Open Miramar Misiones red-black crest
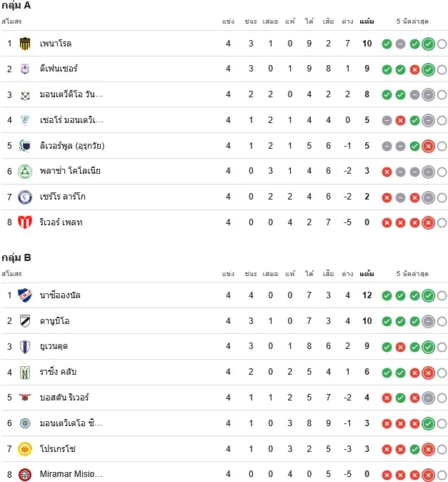 [x=25, y=474]
